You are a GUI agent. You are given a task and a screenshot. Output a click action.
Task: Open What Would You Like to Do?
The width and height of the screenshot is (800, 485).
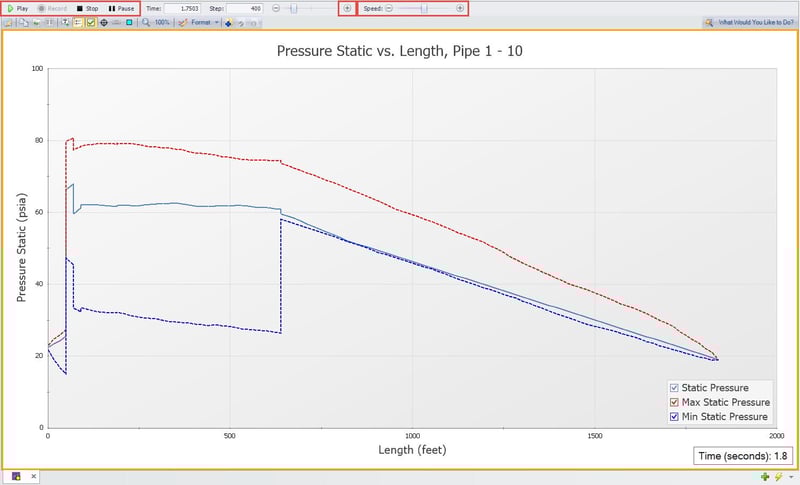tap(749, 22)
